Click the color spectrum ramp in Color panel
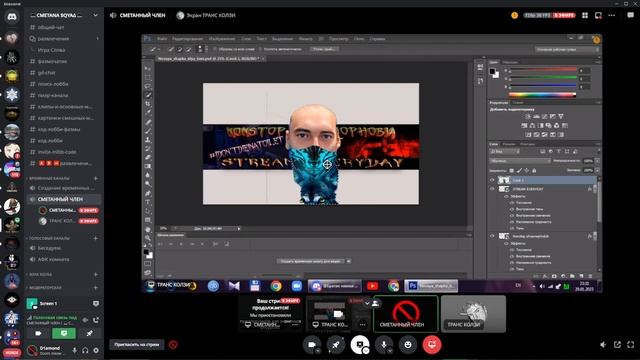 pos(542,95)
